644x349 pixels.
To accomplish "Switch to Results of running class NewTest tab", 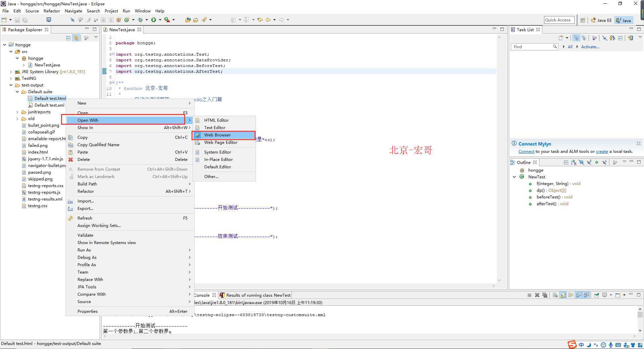I will [x=255, y=295].
